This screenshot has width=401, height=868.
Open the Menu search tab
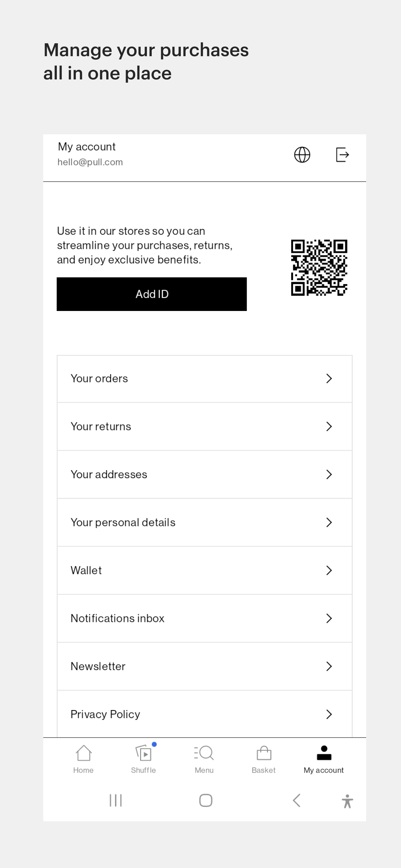(x=204, y=759)
